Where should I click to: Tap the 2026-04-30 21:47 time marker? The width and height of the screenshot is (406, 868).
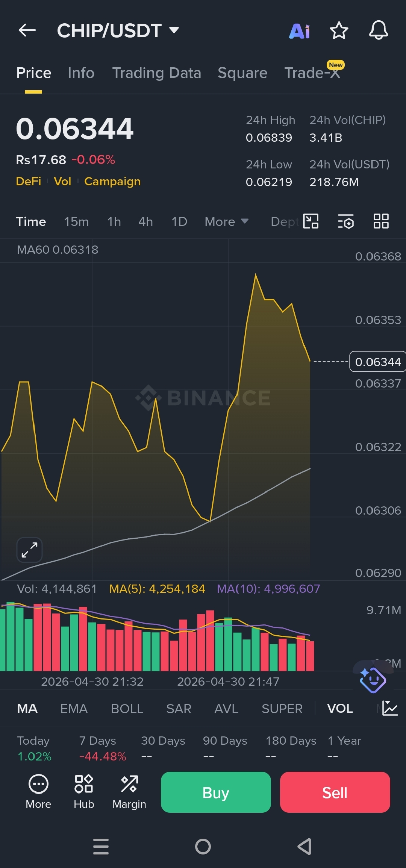click(228, 682)
